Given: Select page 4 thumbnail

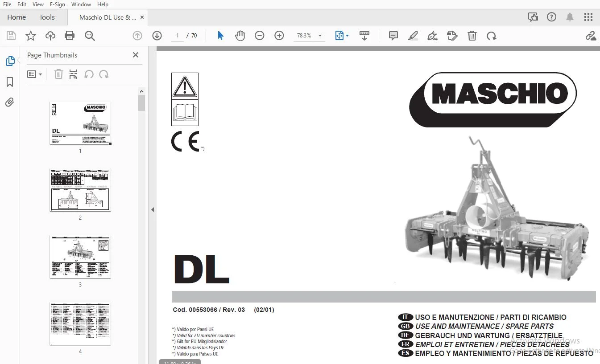Looking at the screenshot, I should click(80, 324).
